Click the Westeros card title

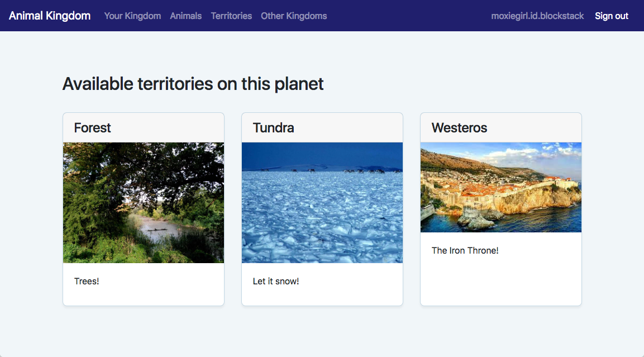click(x=459, y=128)
